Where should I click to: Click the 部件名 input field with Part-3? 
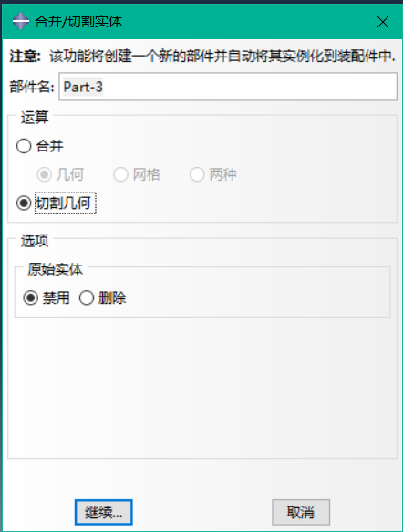[228, 87]
